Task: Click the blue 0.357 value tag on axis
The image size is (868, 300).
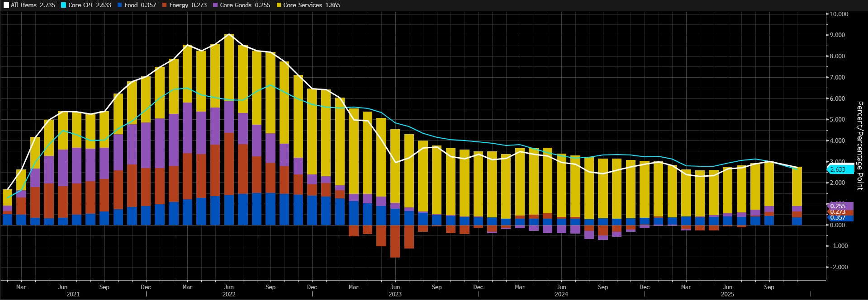Action: (840, 218)
